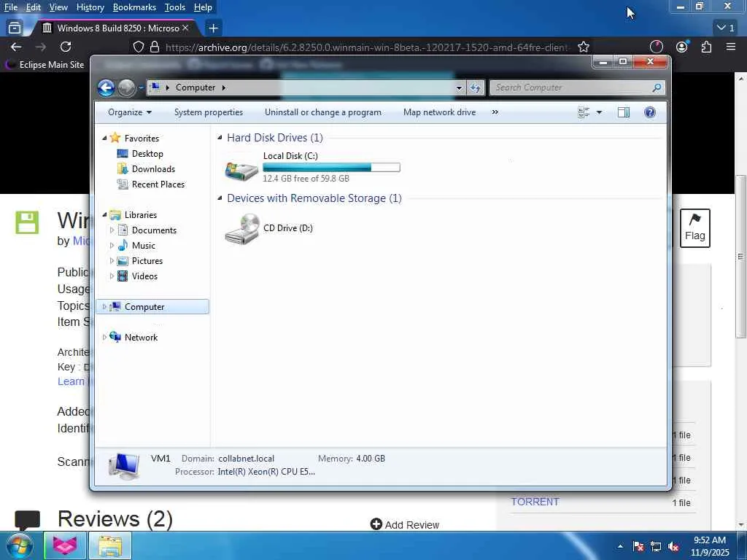Click the change view icon
Viewport: 747px width, 560px height.
point(584,112)
